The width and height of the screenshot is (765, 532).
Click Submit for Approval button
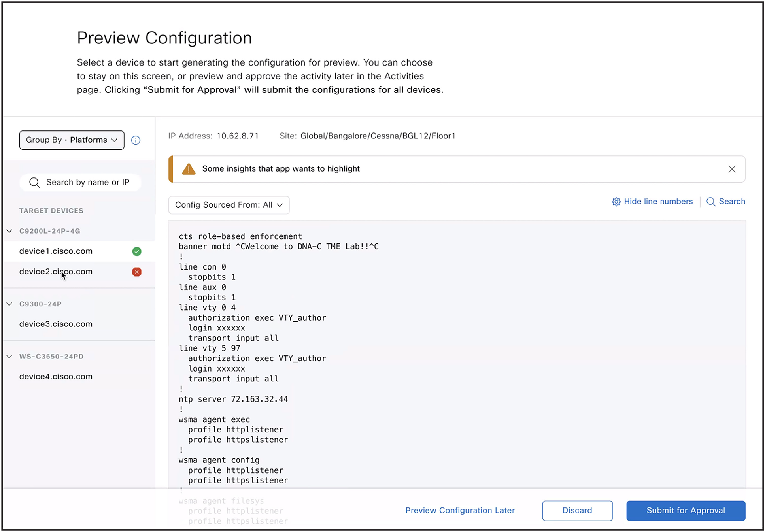(686, 511)
